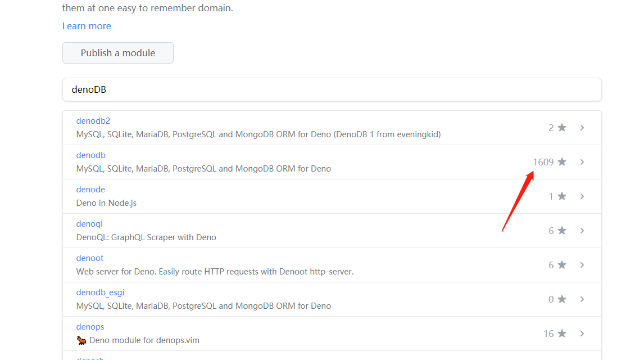The height and width of the screenshot is (360, 644).
Task: Click the 1 star count for denode
Action: point(551,196)
